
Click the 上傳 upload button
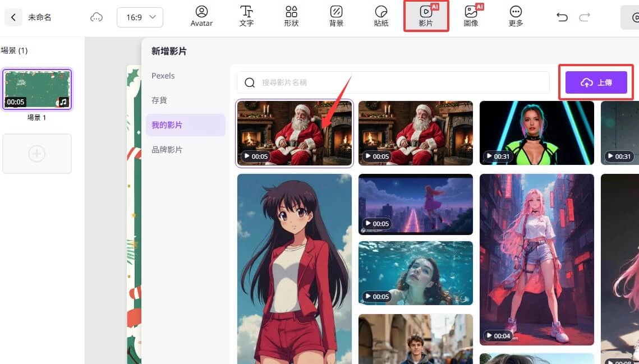(x=596, y=82)
